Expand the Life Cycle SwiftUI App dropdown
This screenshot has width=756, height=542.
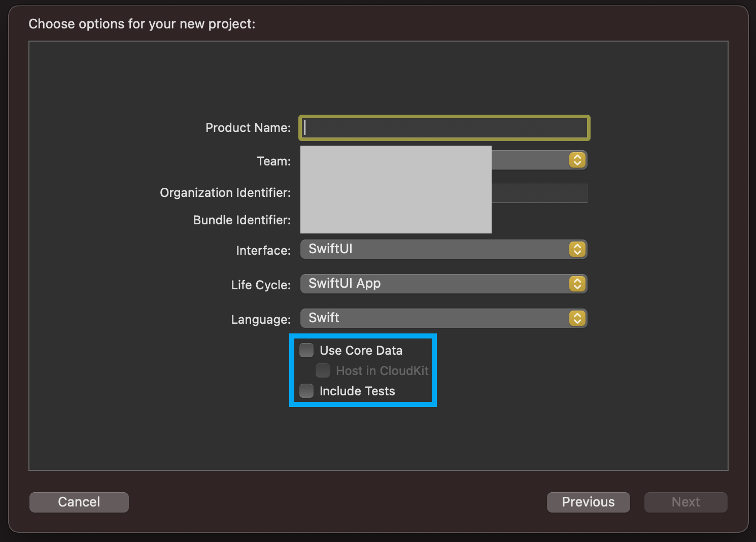[436, 284]
